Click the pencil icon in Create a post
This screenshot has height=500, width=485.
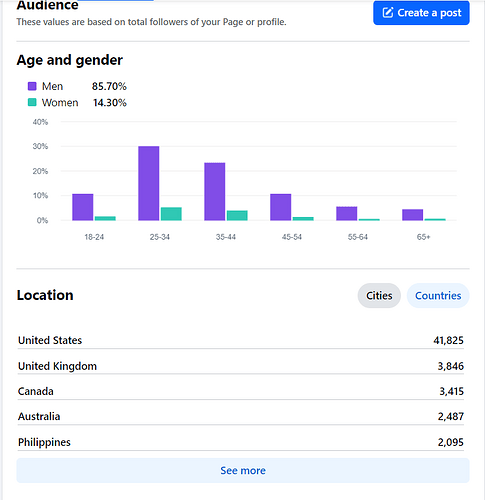tap(388, 13)
